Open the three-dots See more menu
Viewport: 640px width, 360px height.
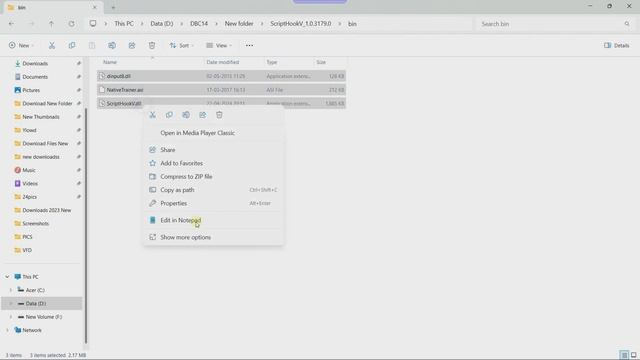[249, 45]
